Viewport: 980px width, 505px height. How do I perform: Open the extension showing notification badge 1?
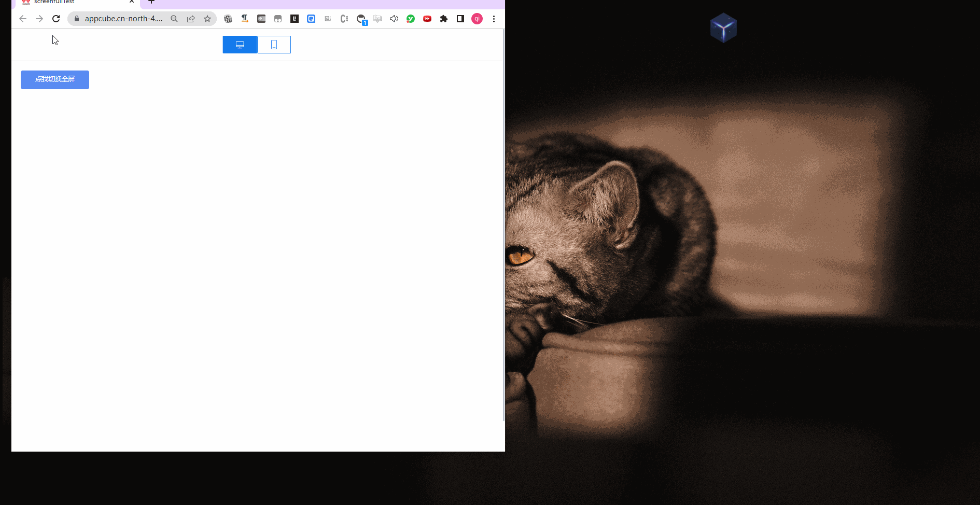click(x=361, y=19)
